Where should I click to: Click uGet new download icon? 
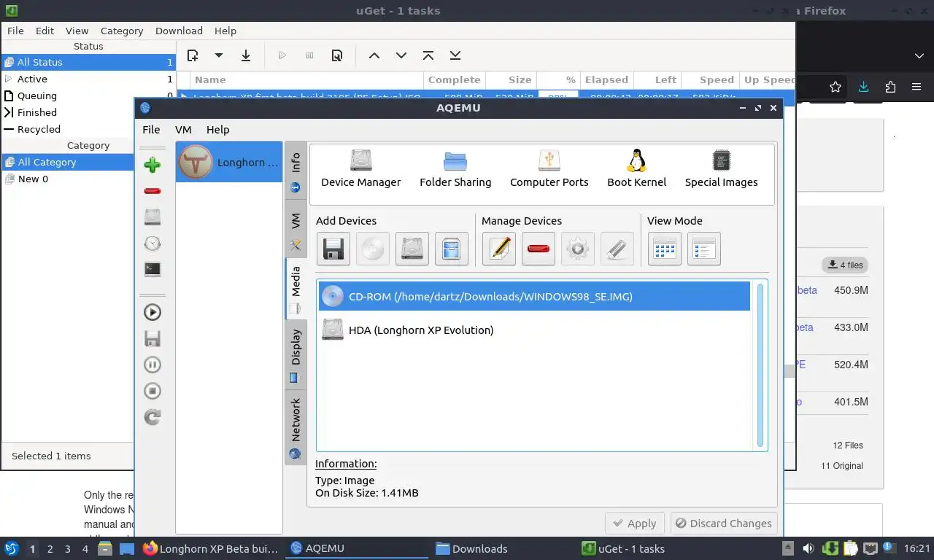tap(193, 55)
